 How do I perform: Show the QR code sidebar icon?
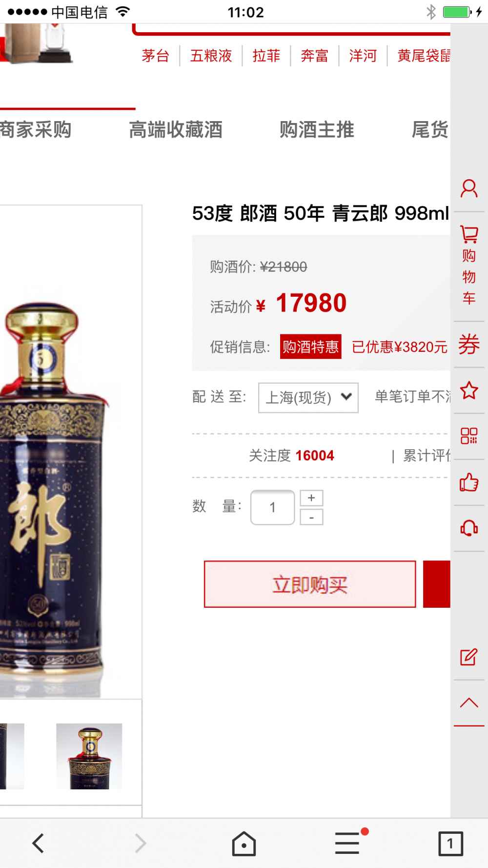[469, 435]
